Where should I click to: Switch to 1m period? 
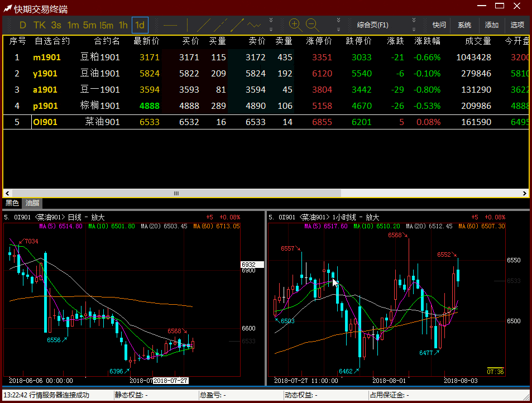point(73,25)
